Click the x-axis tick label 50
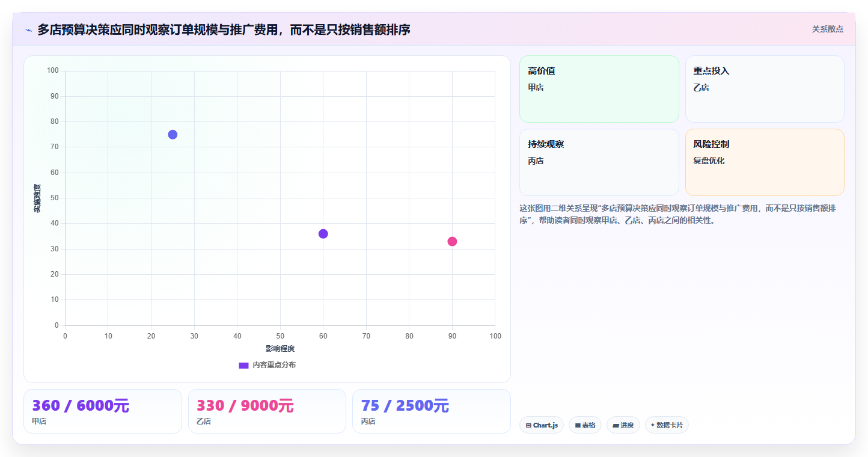The height and width of the screenshot is (457, 868). pyautogui.click(x=280, y=336)
